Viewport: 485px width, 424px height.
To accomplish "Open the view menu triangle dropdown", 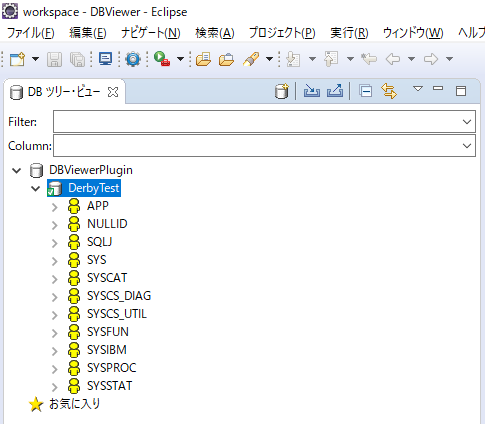I will 418,89.
